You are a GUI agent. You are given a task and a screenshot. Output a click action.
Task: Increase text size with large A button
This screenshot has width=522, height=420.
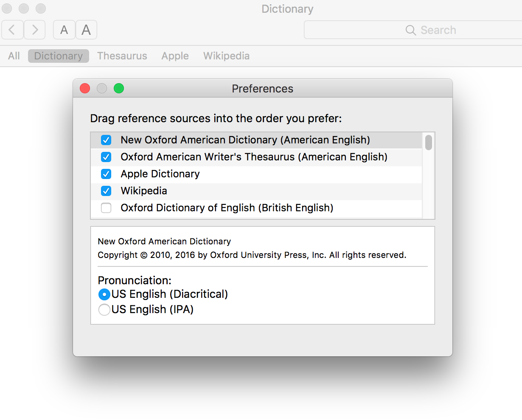pyautogui.click(x=86, y=30)
